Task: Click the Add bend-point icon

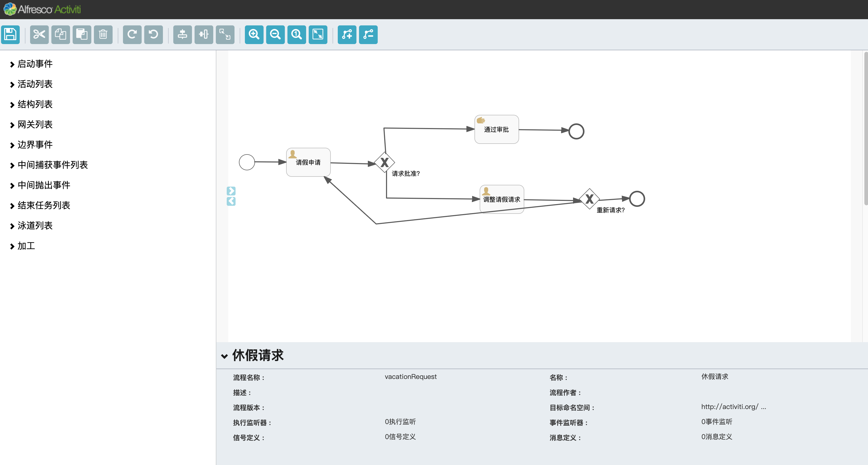Action: tap(347, 34)
